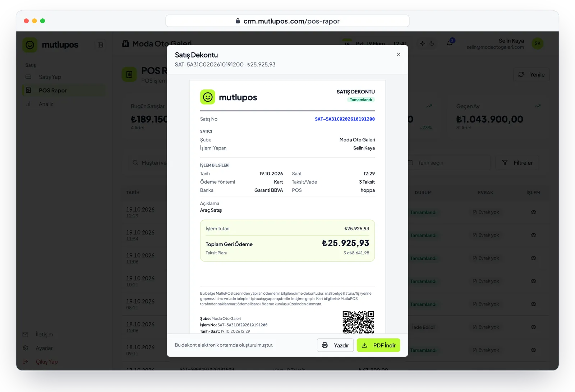Open SK user avatar menu
Screen dimensions: 575x392
(538, 43)
